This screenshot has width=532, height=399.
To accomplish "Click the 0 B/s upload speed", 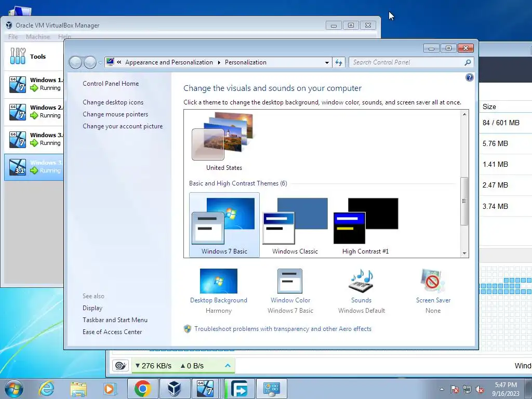I will 192,366.
